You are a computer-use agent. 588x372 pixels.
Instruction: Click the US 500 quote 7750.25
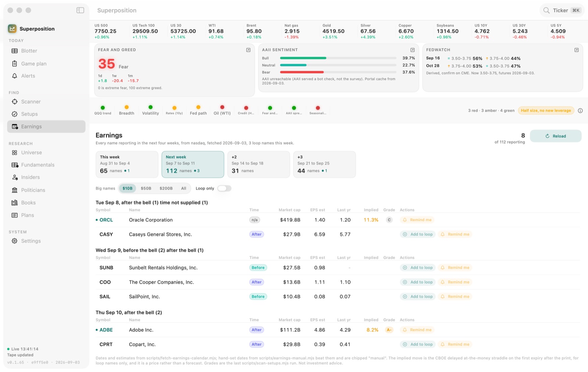(105, 31)
